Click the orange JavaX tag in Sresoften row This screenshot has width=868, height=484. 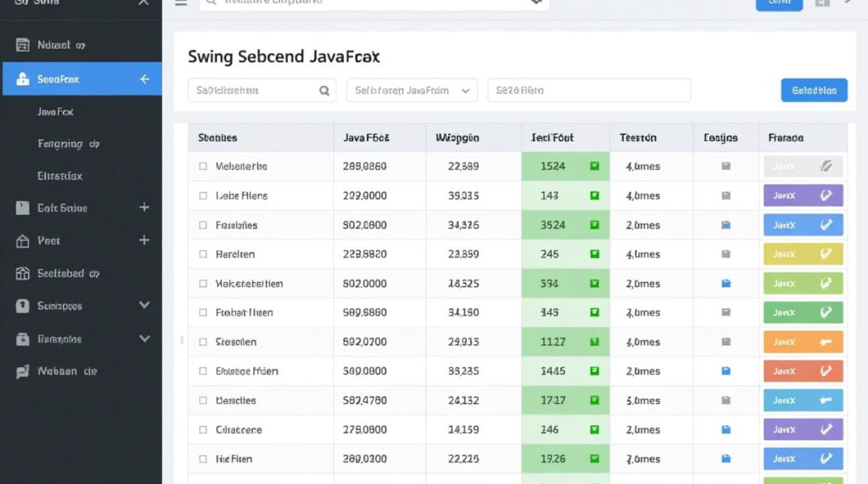(803, 342)
